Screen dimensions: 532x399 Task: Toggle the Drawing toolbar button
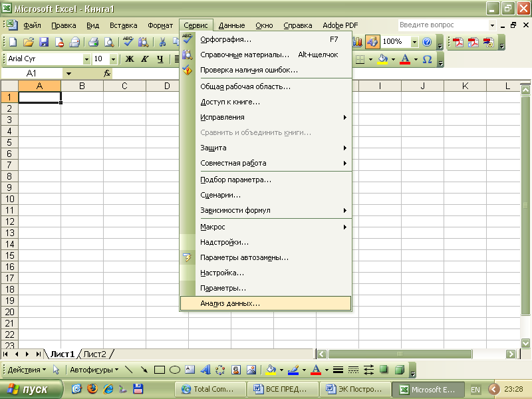click(x=372, y=42)
